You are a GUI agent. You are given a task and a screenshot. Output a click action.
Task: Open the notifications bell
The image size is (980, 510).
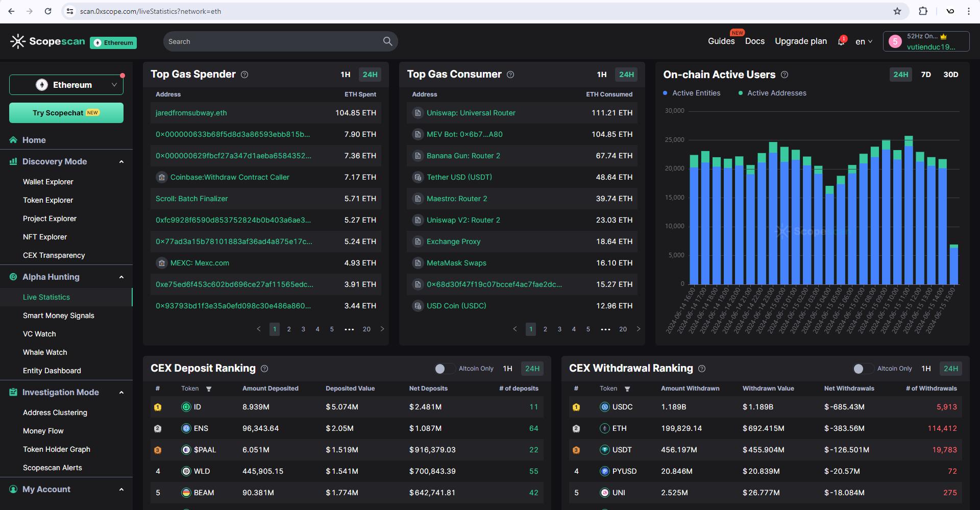pos(841,41)
